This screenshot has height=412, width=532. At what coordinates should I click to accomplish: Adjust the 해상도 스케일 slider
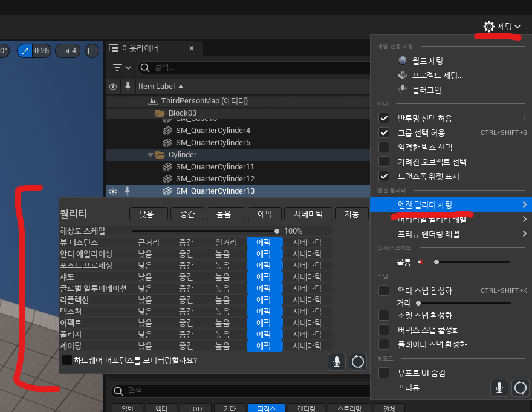(x=205, y=231)
